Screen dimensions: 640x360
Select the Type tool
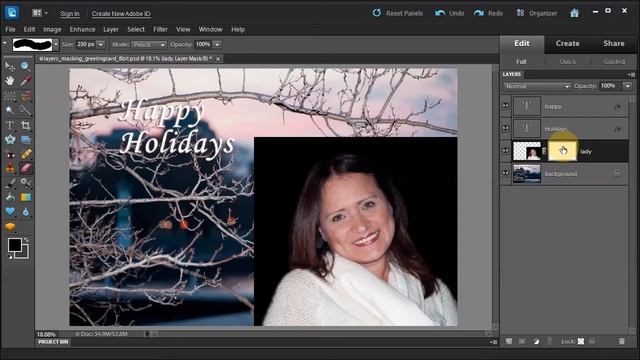tap(10, 125)
